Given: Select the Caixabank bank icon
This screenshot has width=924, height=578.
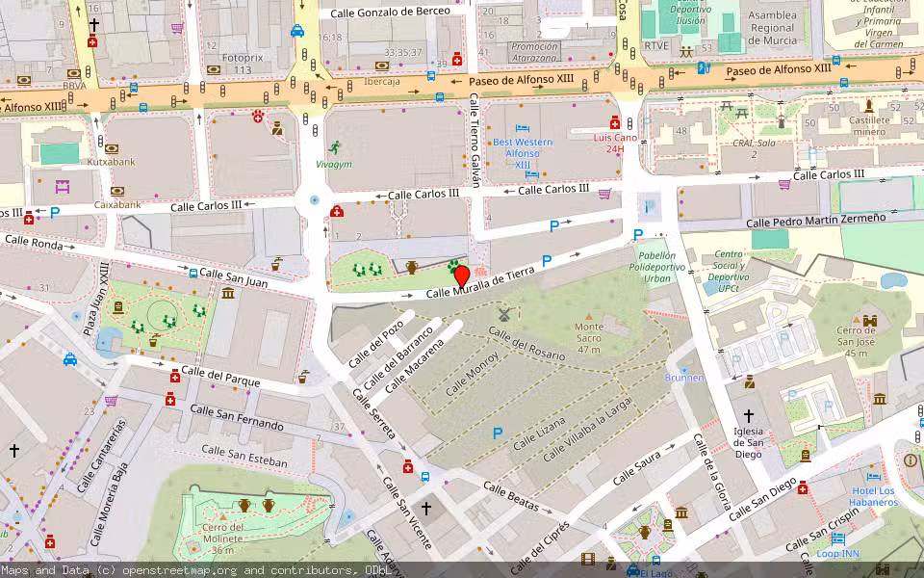Looking at the screenshot, I should (x=117, y=191).
